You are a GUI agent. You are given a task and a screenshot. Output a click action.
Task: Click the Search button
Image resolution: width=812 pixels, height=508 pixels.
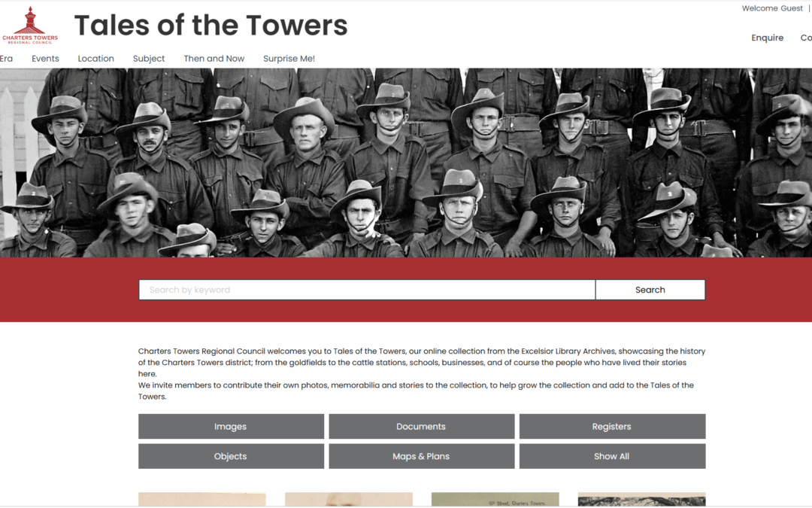(650, 290)
